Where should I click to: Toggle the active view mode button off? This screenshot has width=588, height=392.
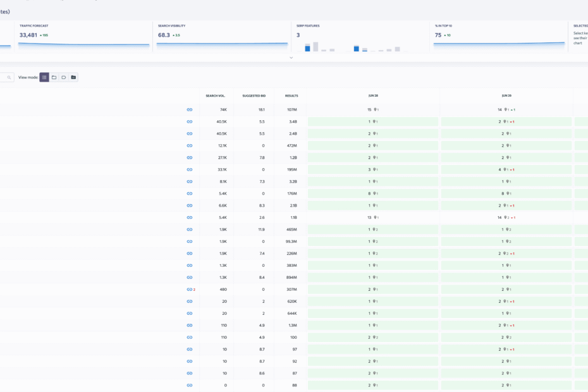tap(44, 77)
